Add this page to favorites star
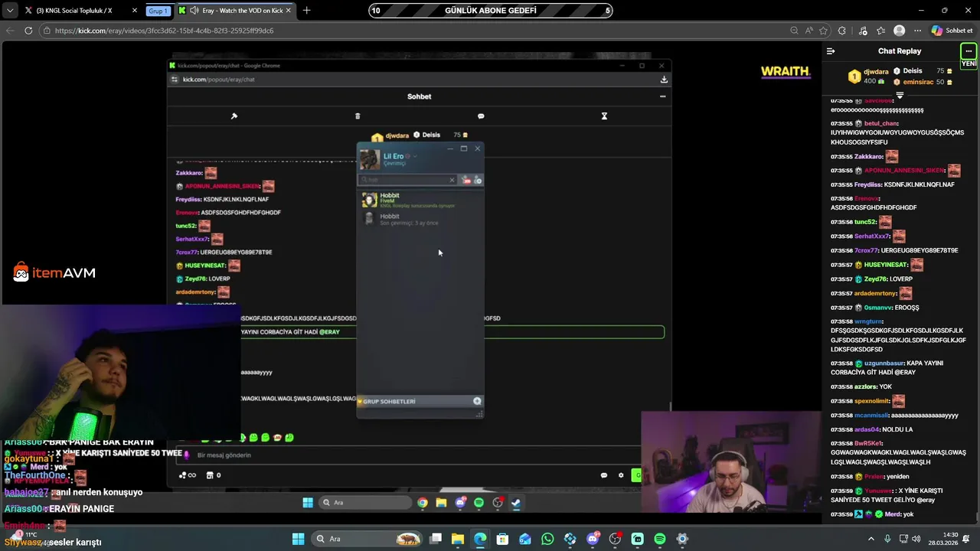Image resolution: width=980 pixels, height=551 pixels. pos(823,31)
